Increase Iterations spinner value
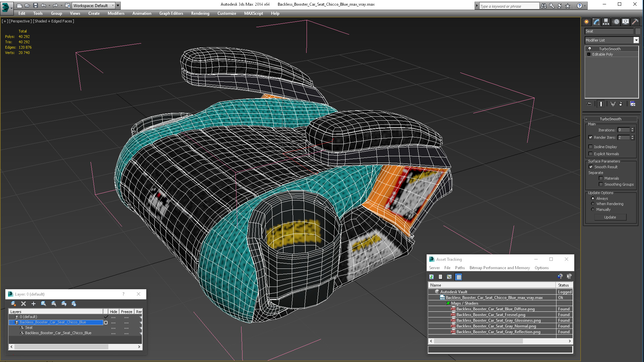 coord(633,129)
